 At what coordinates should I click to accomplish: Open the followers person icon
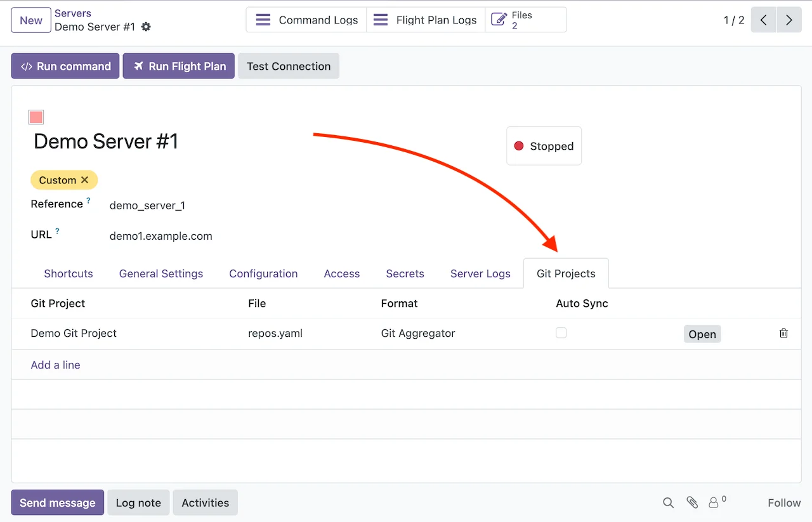(x=714, y=503)
